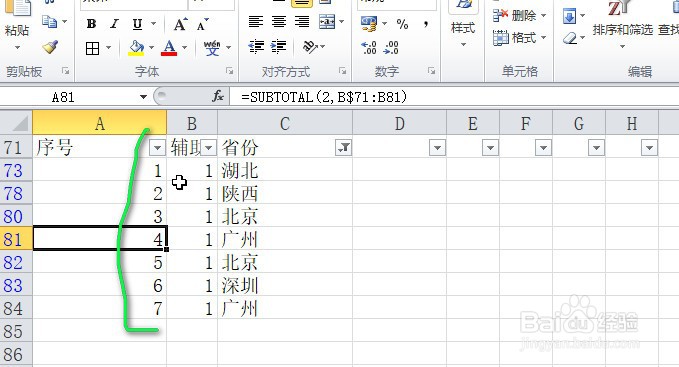This screenshot has height=367, width=679.
Task: Click the Fill down icon in editing group
Action: pos(569,16)
